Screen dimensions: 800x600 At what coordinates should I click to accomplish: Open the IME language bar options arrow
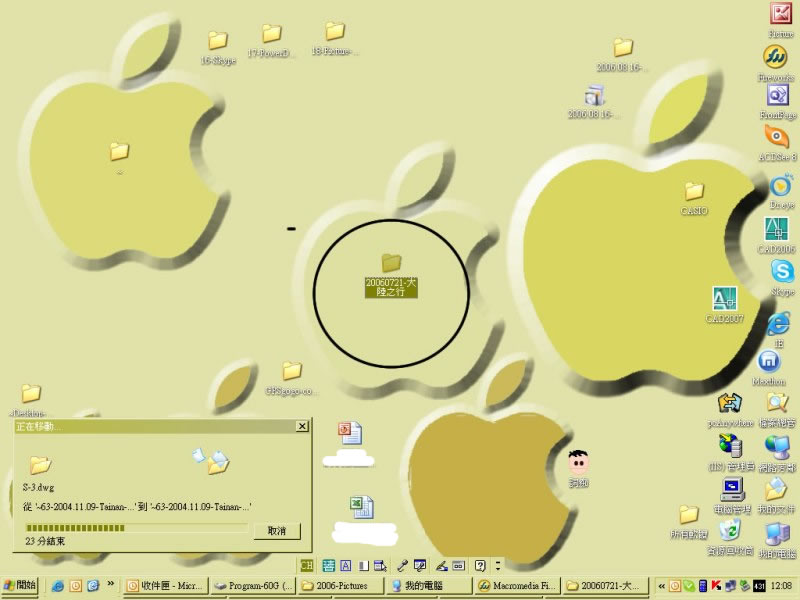497,565
